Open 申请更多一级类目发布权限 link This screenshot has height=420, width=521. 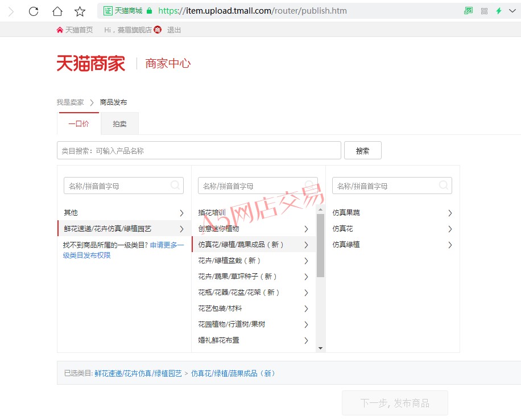point(123,250)
